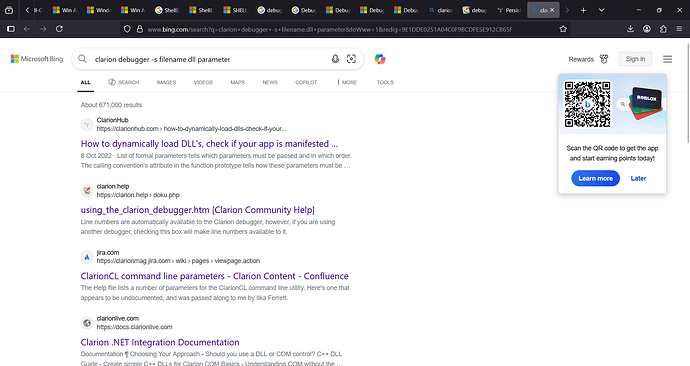
Task: Click the Sign in button
Action: coord(635,59)
